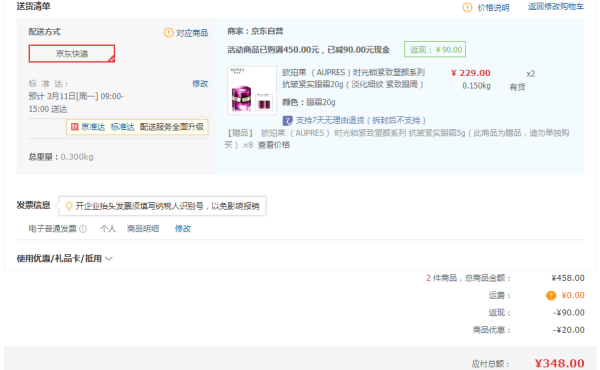
Task: Click the 对应商品 orange info icon
Action: pyautogui.click(x=168, y=33)
